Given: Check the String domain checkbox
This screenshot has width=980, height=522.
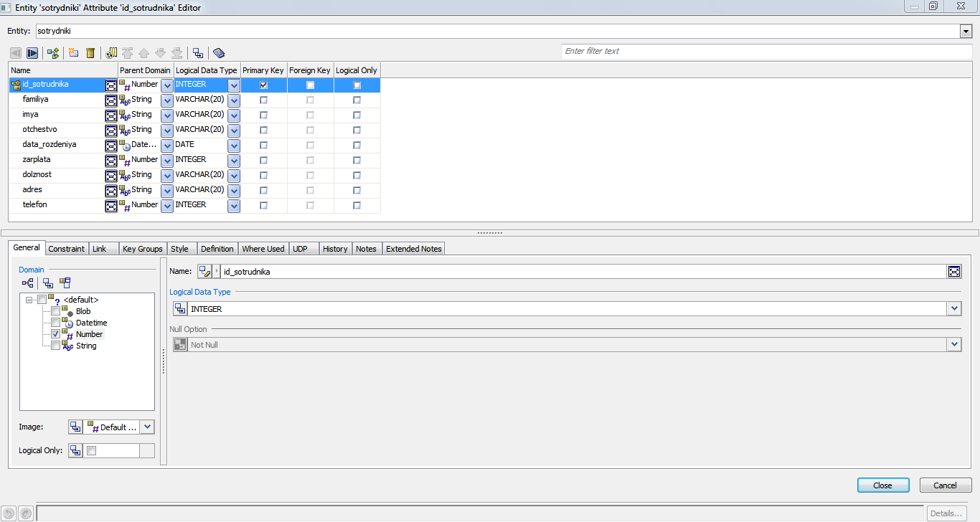Looking at the screenshot, I should [55, 346].
